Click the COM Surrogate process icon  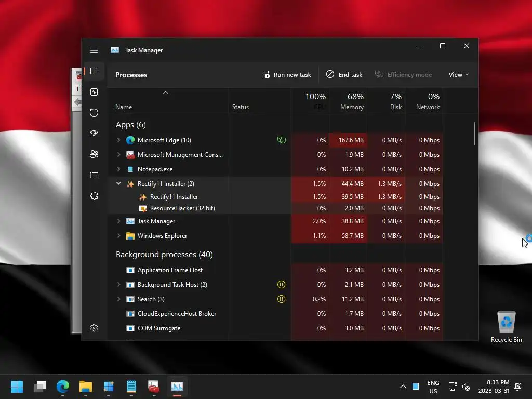[x=130, y=328]
